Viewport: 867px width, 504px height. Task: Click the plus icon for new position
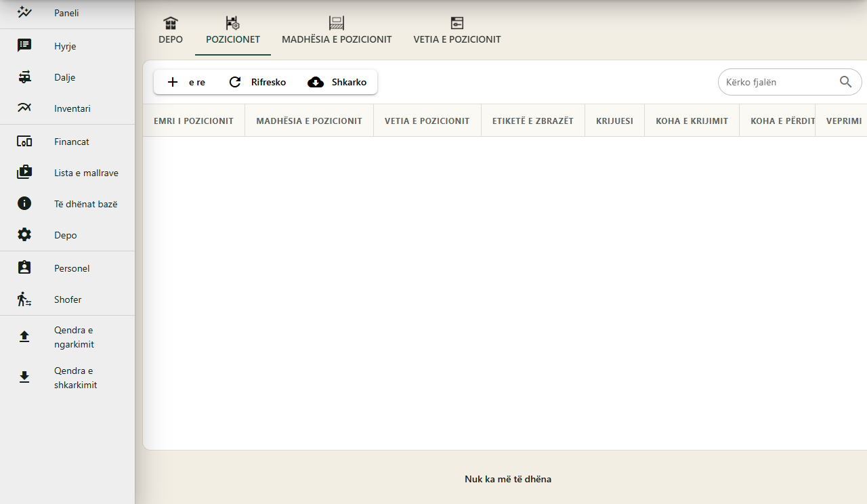[x=173, y=82]
